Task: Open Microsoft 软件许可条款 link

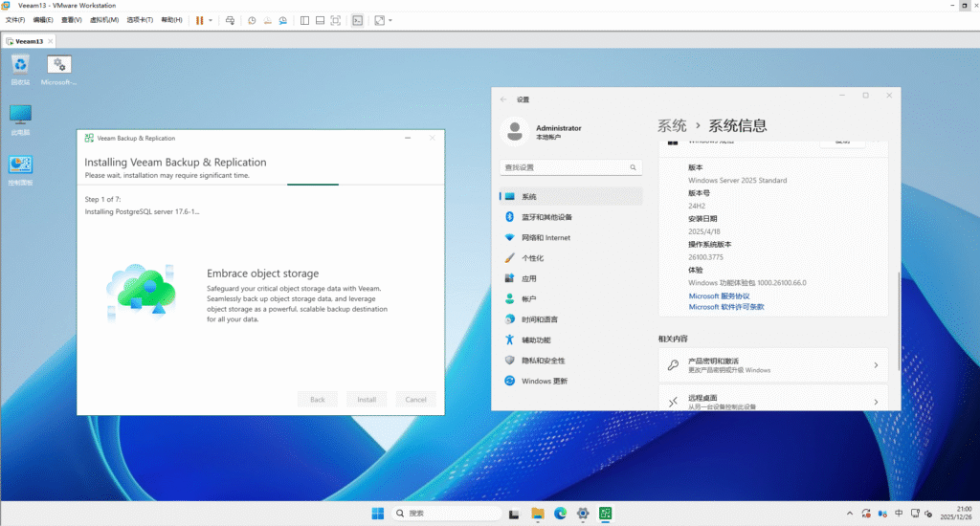Action: (x=726, y=307)
